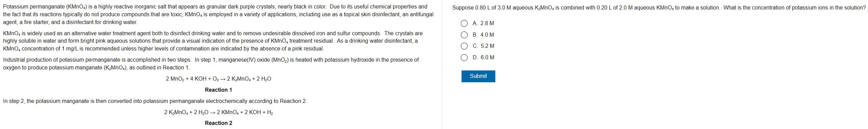
Task: Click the opening paragraph about potassium permanganate
Action: click(x=218, y=14)
